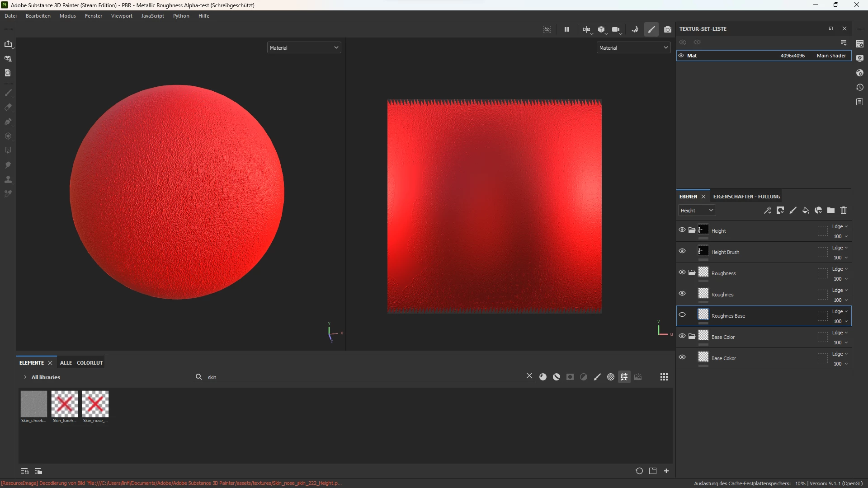Clear the skin search field
This screenshot has height=488, width=868.
(x=529, y=376)
